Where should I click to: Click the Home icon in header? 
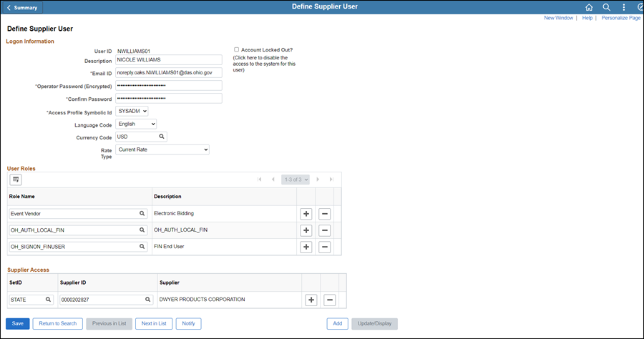coord(588,7)
